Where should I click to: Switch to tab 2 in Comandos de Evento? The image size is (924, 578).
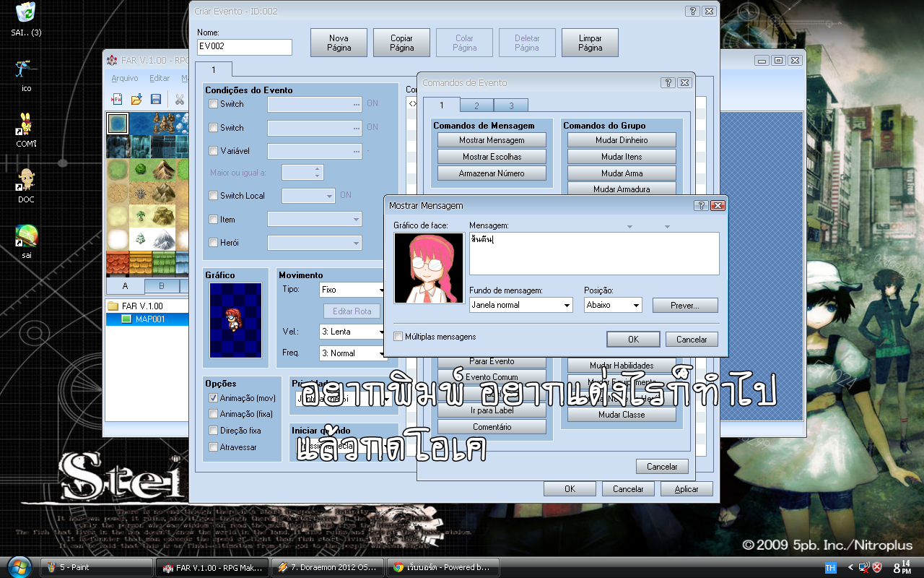(476, 105)
